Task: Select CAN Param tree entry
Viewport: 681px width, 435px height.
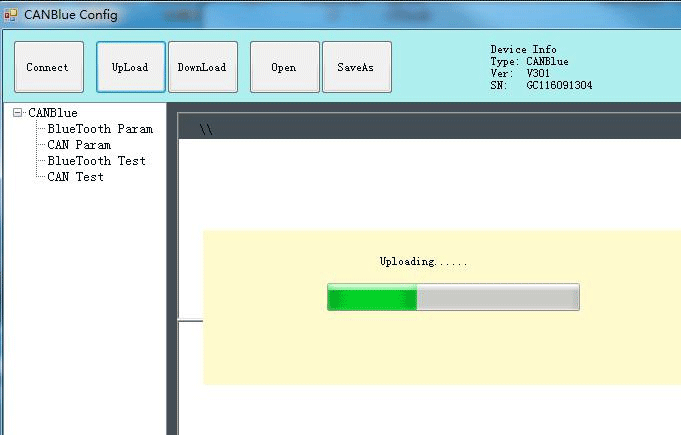Action: coord(79,145)
